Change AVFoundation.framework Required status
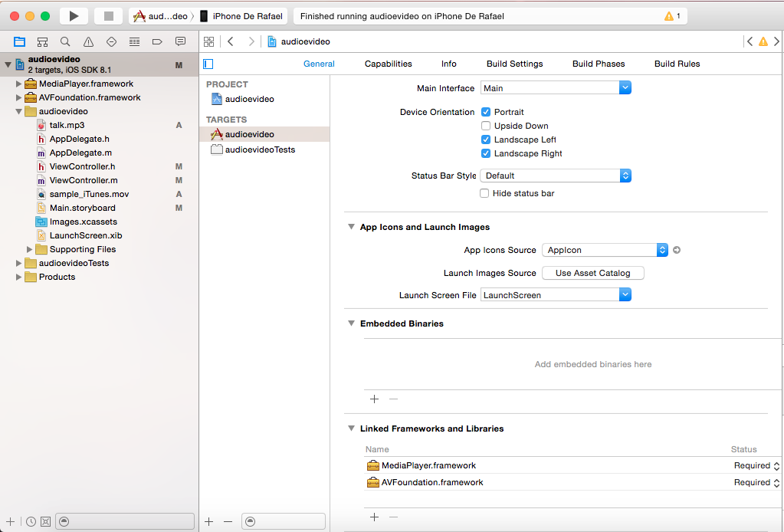 756,482
